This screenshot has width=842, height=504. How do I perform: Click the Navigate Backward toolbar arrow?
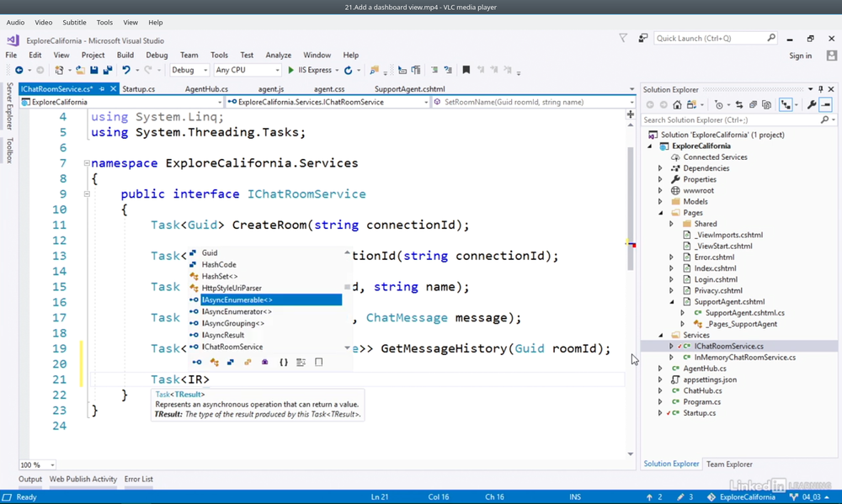tap(19, 71)
